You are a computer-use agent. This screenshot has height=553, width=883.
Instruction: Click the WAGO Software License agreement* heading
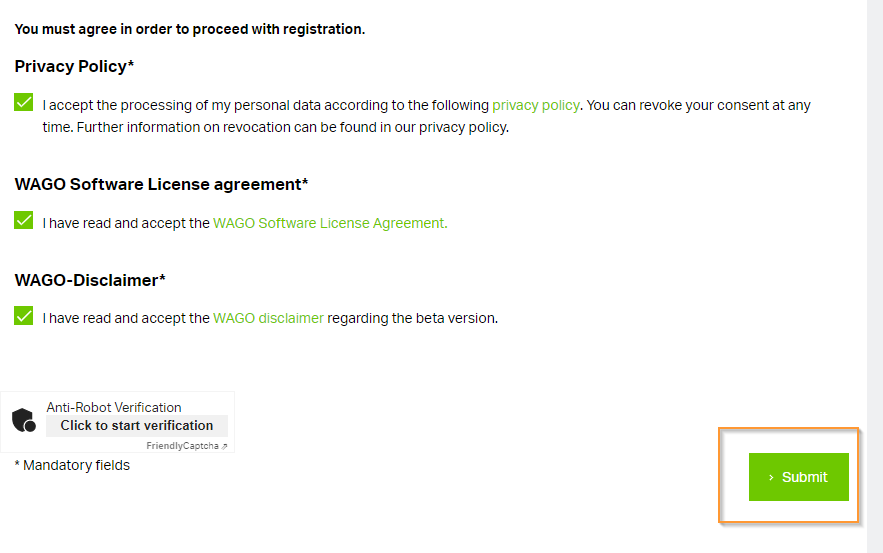[162, 185]
